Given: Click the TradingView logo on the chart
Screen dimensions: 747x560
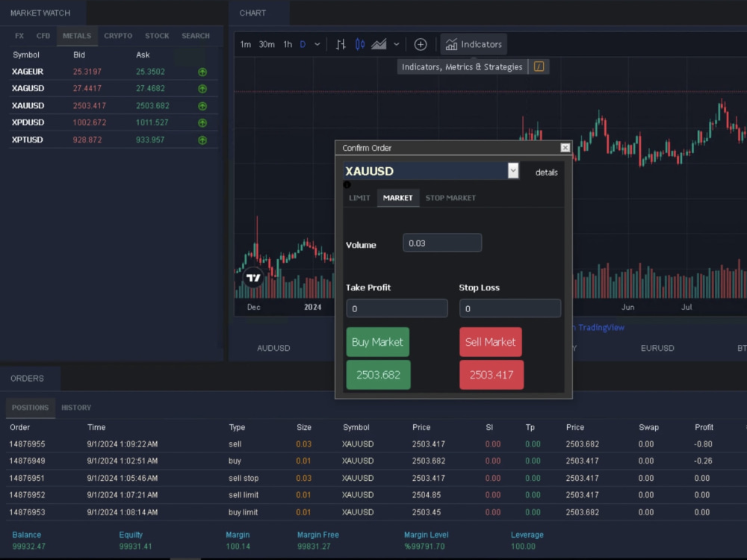Looking at the screenshot, I should pos(253,278).
